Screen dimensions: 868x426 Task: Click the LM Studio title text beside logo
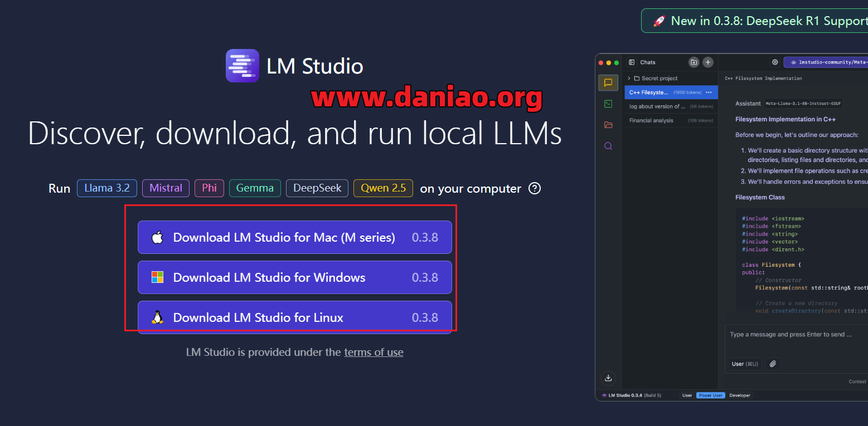point(315,66)
